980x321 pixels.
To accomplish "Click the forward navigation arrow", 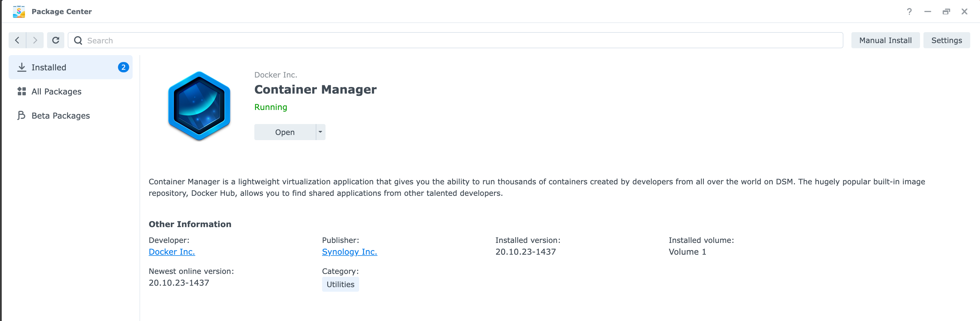I will point(35,40).
